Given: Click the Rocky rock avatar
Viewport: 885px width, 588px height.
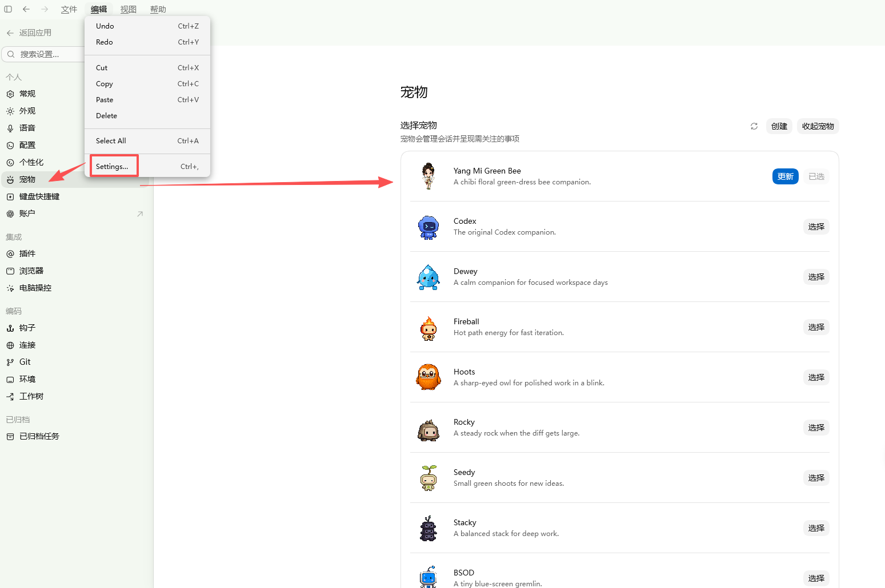Looking at the screenshot, I should (429, 430).
